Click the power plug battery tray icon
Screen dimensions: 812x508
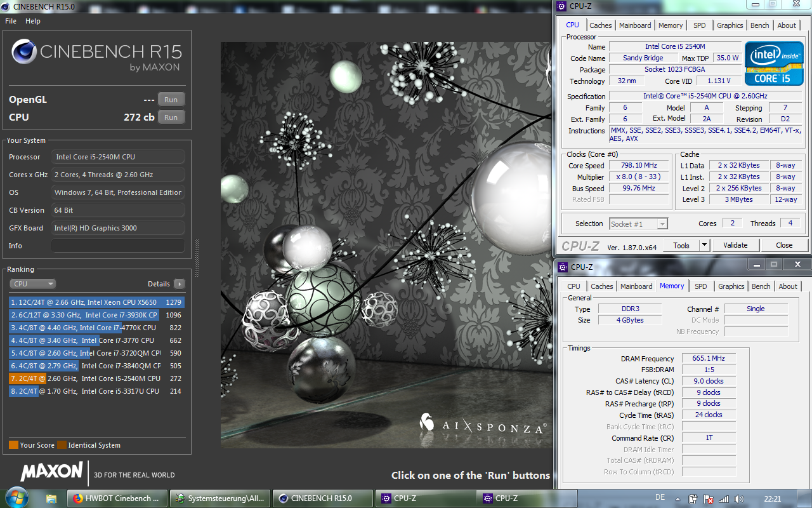click(693, 498)
